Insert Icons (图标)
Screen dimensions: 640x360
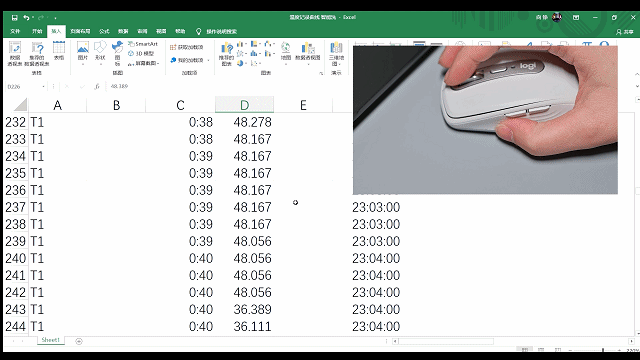(x=117, y=53)
